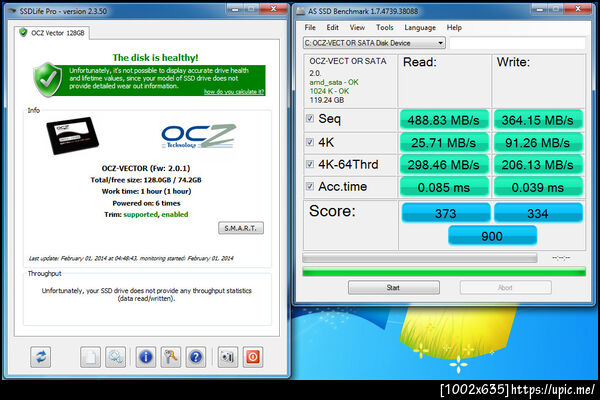Follow the 'how do you calculate it?' link
Image resolution: width=600 pixels, height=400 pixels.
(x=234, y=92)
